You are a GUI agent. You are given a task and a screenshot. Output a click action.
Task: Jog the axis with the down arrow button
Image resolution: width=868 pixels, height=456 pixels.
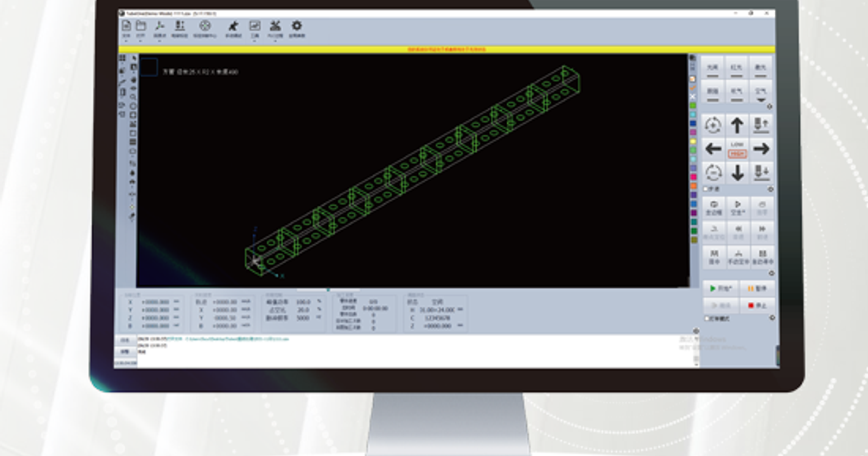pos(737,173)
